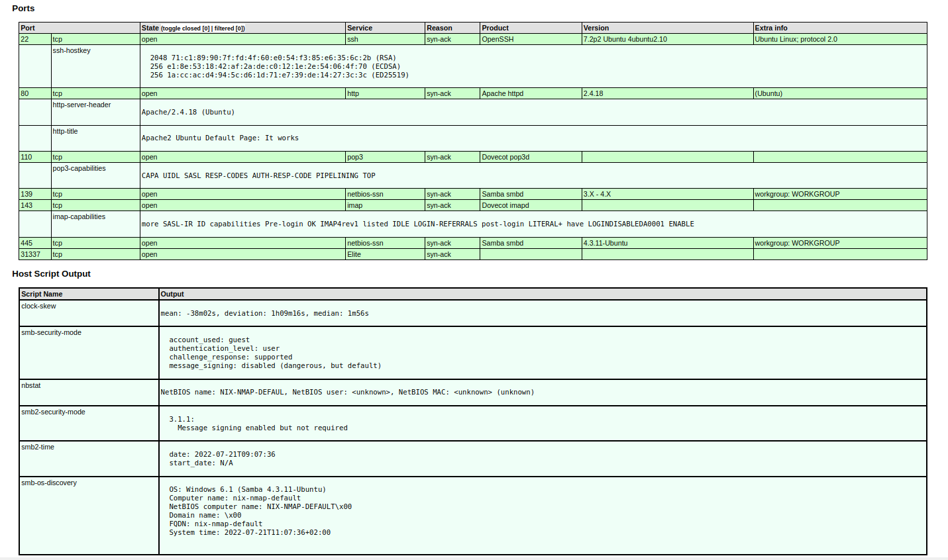Select the 'Dovecot imapd' product cell

coord(531,205)
